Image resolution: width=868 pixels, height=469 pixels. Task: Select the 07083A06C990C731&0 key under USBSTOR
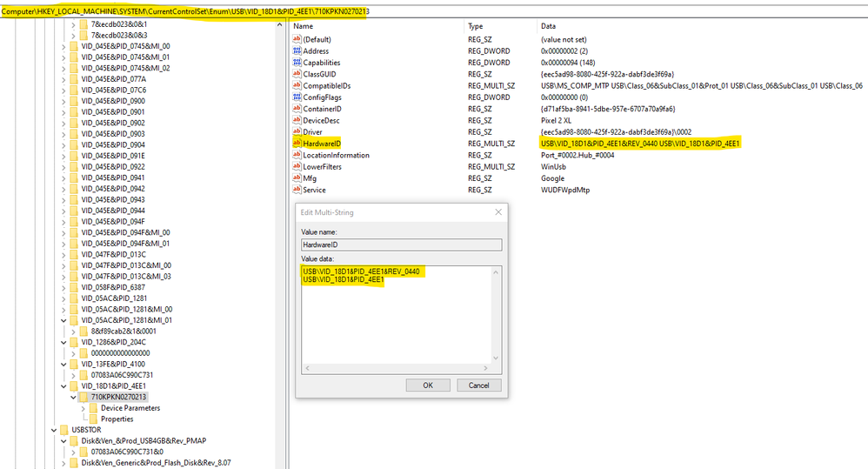coord(127,452)
